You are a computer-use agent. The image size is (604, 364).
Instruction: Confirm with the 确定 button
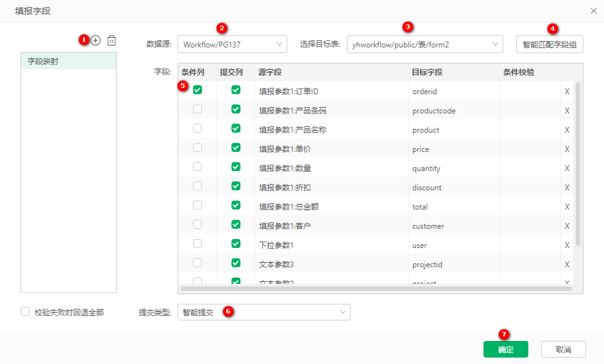pos(506,349)
